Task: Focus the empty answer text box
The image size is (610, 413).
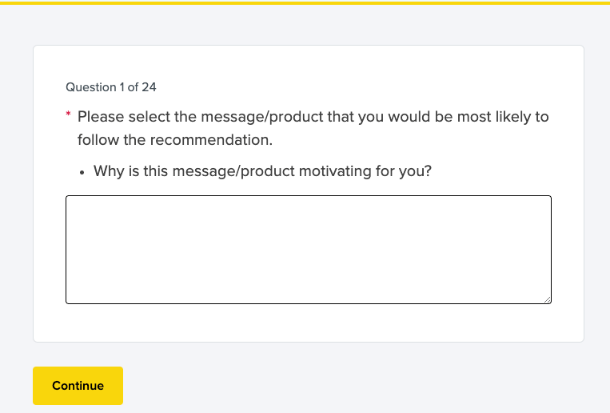Action: click(308, 249)
